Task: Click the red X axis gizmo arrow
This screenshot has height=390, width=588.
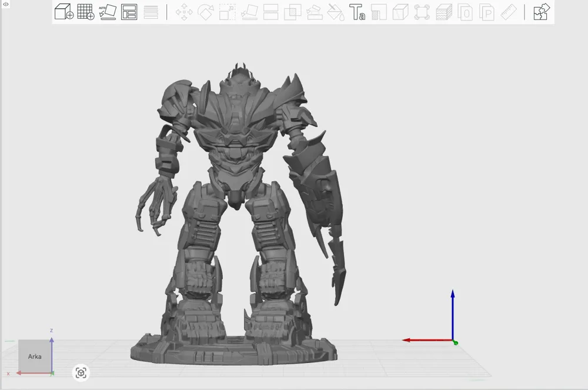Action: (x=426, y=340)
